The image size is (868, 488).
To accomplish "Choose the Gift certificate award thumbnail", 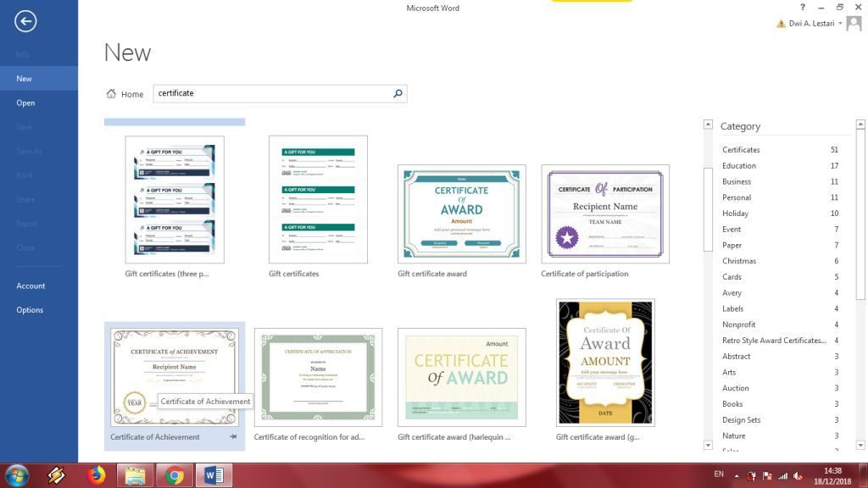I will coord(461,213).
